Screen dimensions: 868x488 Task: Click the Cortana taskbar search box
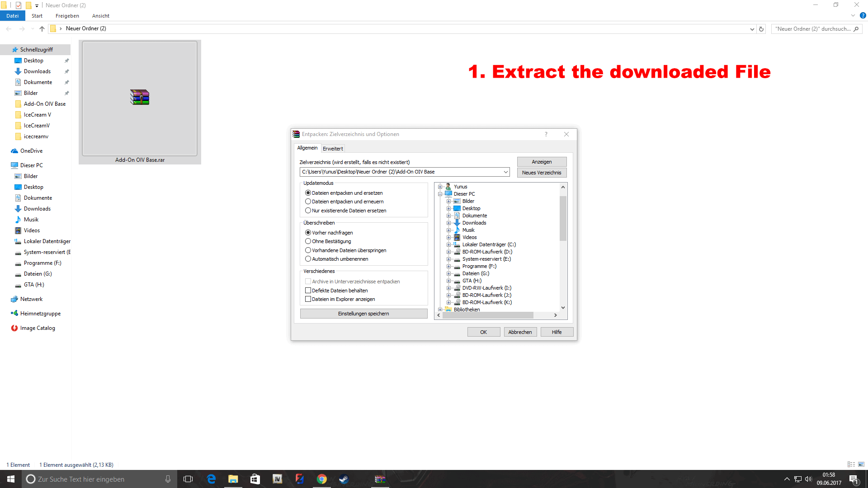pos(99,479)
